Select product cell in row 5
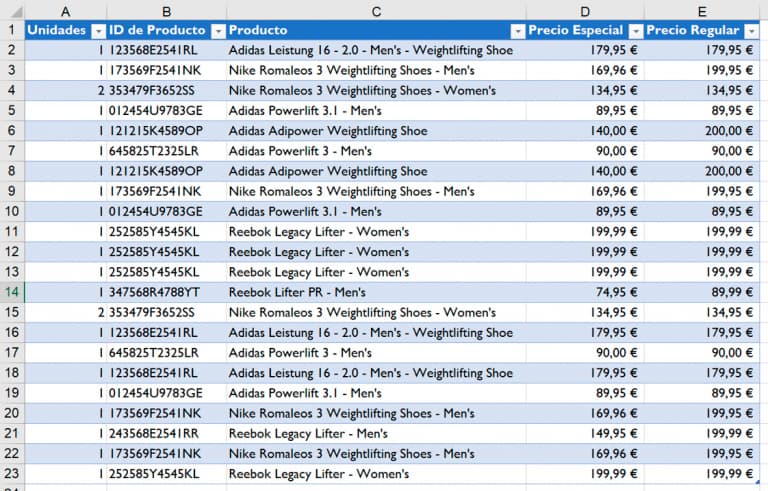Viewport: 768px width, 491px height. [376, 111]
